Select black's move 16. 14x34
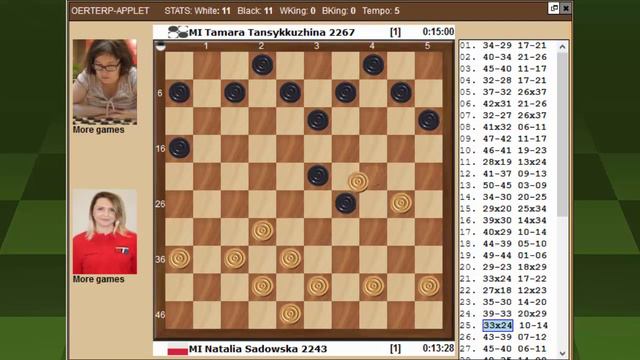The height and width of the screenshot is (360, 640). coord(532,220)
